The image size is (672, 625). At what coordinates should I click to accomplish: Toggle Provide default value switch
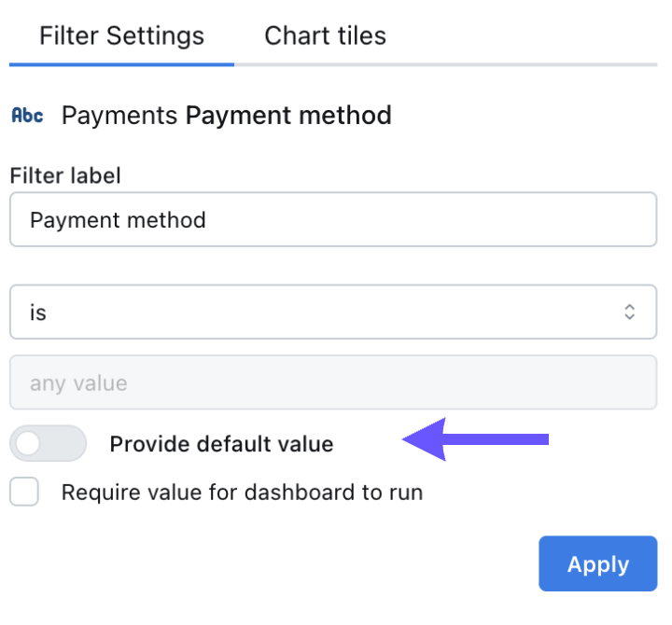click(48, 443)
